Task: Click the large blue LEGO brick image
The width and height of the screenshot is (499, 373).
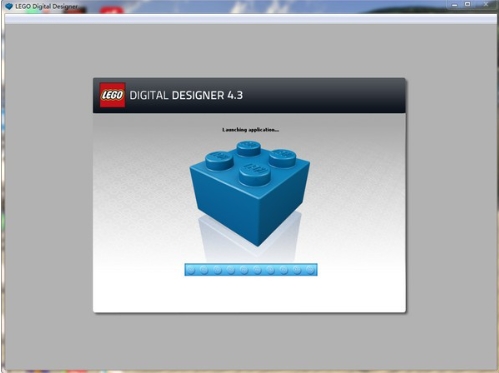Action: pos(250,193)
